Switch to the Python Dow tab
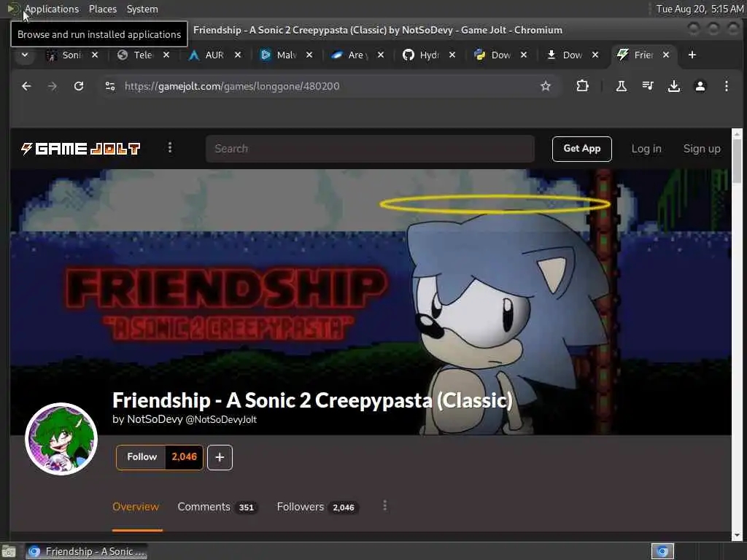 click(x=494, y=55)
